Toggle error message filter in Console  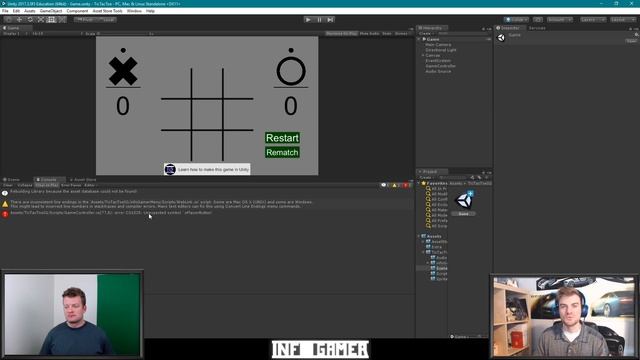click(407, 185)
